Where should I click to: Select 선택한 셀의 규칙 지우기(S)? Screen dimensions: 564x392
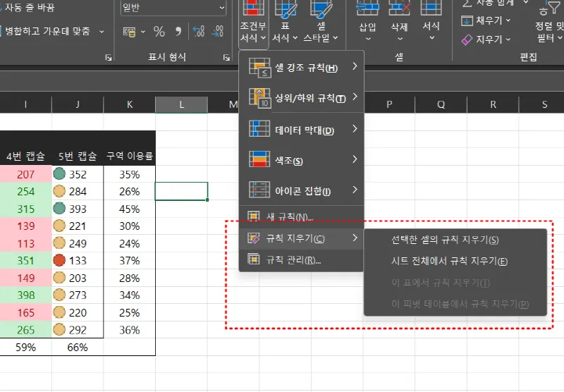[x=455, y=240]
